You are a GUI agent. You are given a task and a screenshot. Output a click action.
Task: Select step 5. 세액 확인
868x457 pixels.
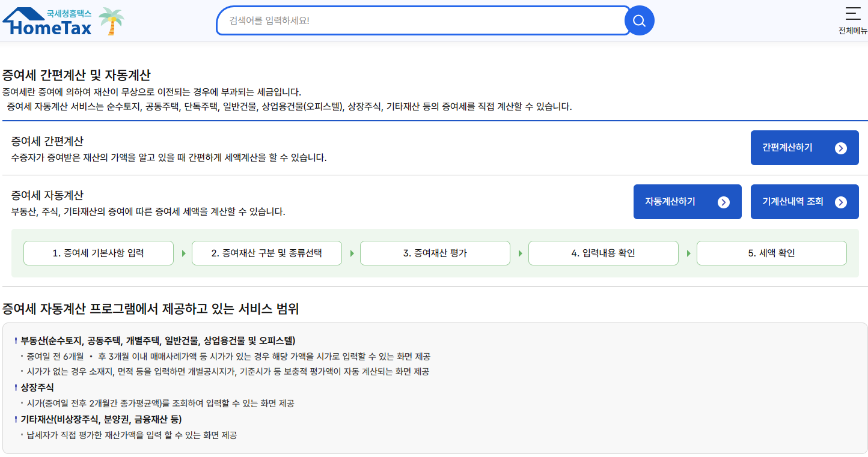(x=771, y=253)
